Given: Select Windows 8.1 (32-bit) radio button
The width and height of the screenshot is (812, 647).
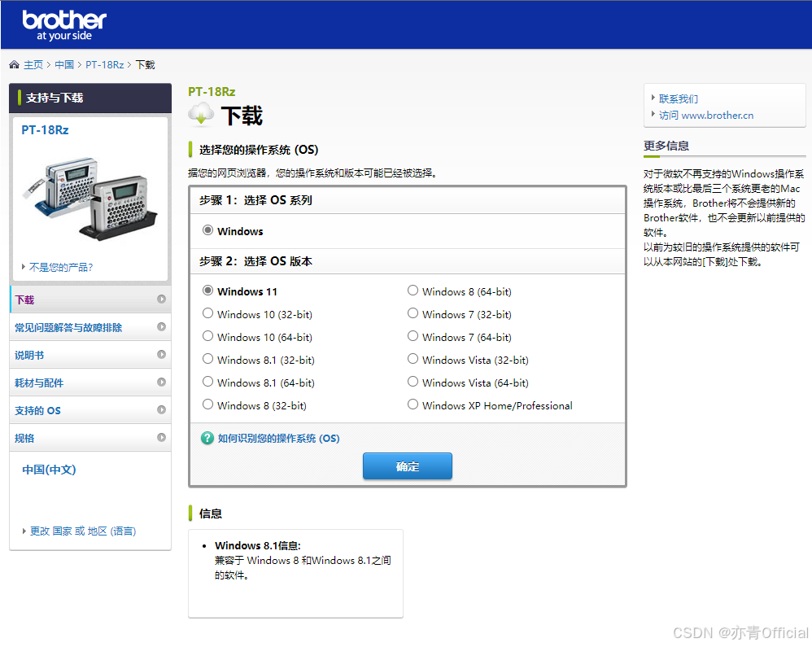Looking at the screenshot, I should (x=207, y=359).
